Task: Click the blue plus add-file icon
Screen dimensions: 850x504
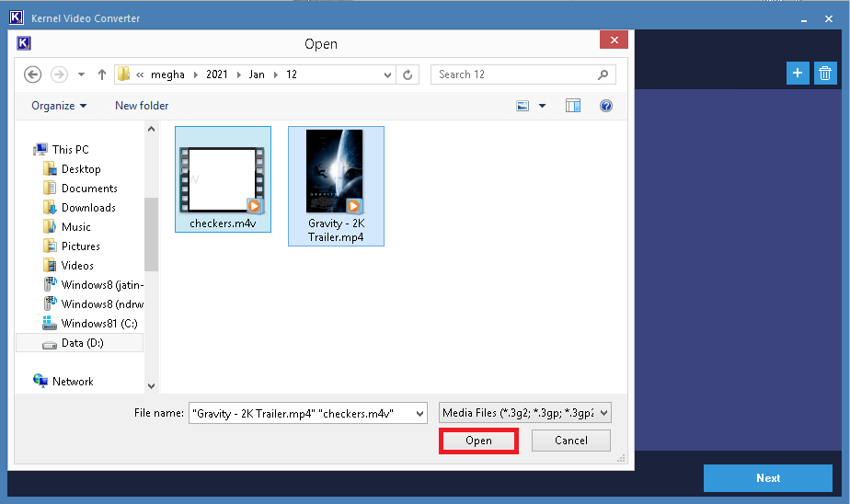Action: pyautogui.click(x=798, y=74)
